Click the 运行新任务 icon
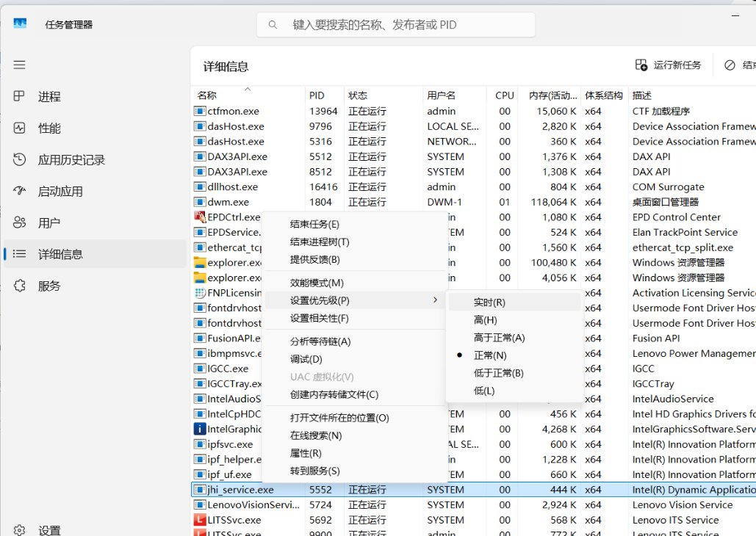The image size is (756, 536). pyautogui.click(x=641, y=65)
